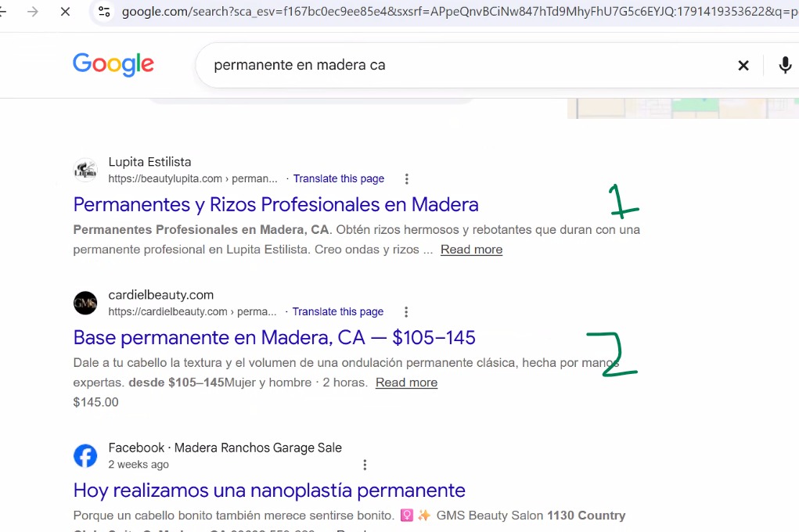Click the map thumbnail at top right

point(683,108)
